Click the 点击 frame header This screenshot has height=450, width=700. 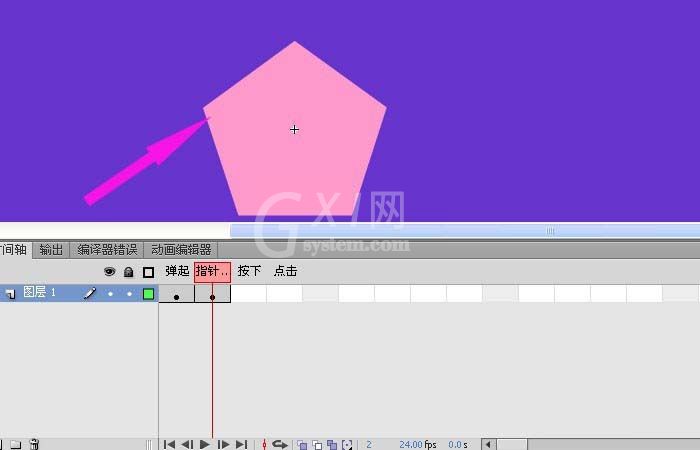coord(285,271)
